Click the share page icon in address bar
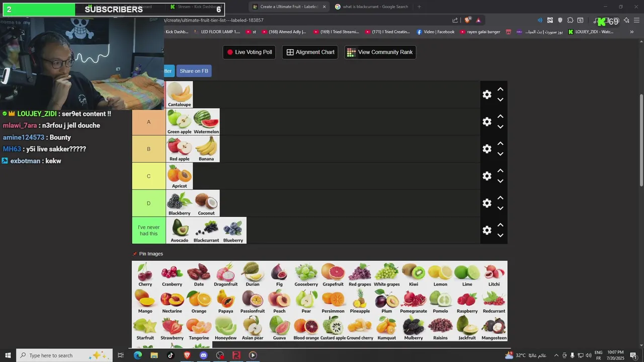644x362 pixels. click(455, 20)
